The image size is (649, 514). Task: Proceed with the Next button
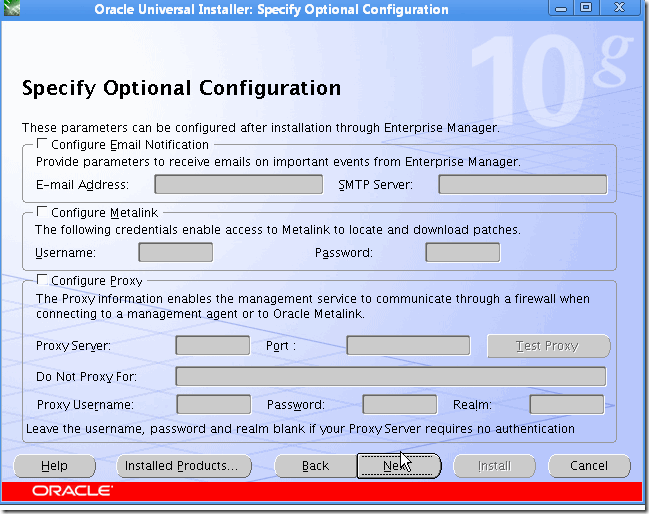tap(399, 466)
